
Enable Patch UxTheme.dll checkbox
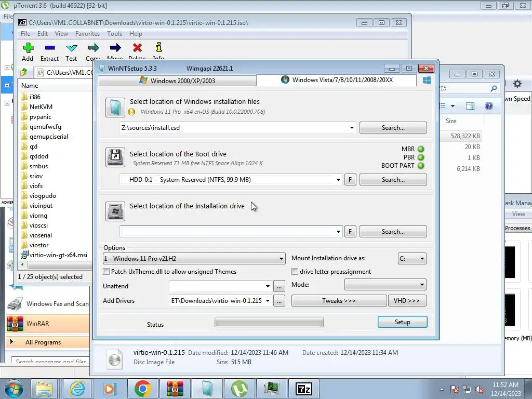106,272
